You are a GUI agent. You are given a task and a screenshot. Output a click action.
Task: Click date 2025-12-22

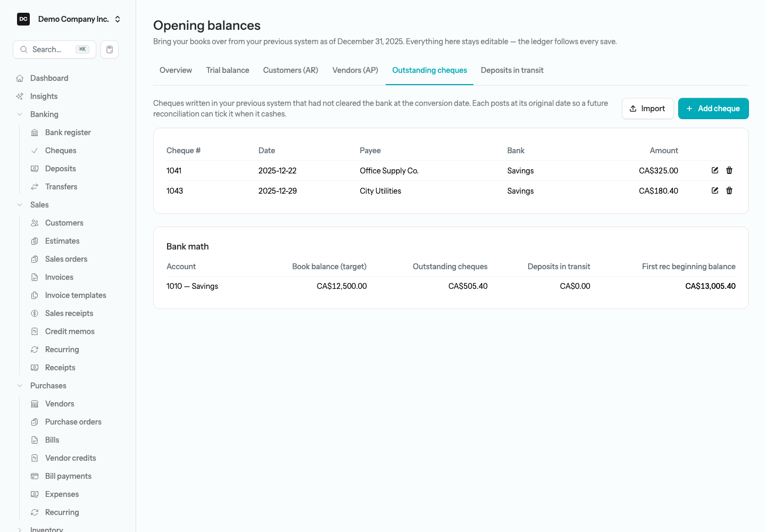tap(278, 171)
